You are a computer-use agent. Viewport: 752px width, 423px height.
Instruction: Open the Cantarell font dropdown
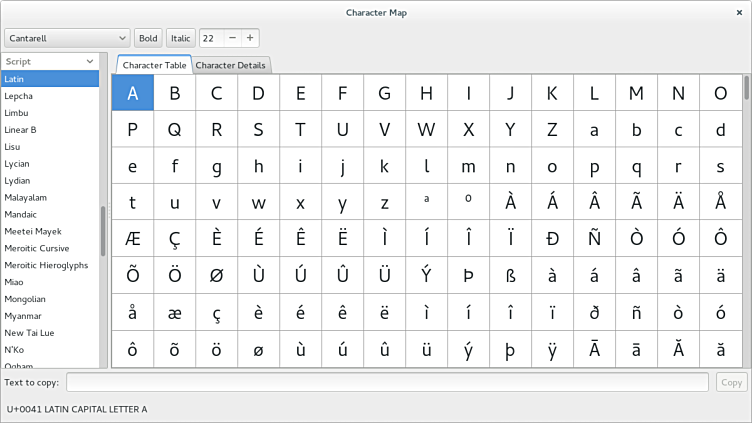(x=67, y=38)
